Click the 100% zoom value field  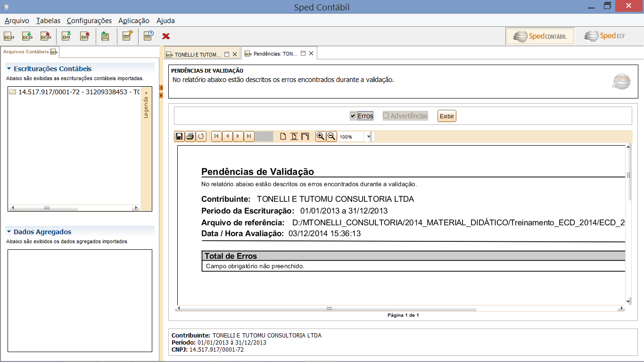351,137
